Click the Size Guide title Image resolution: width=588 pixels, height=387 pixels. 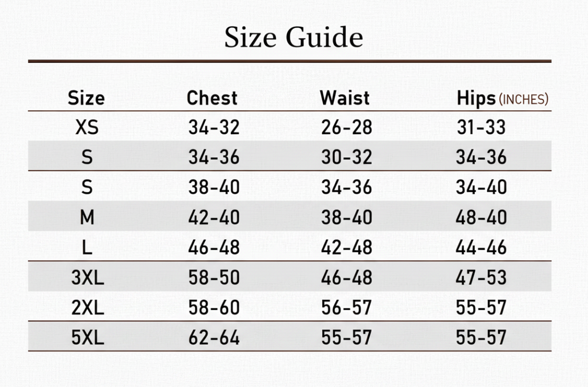coord(294,37)
